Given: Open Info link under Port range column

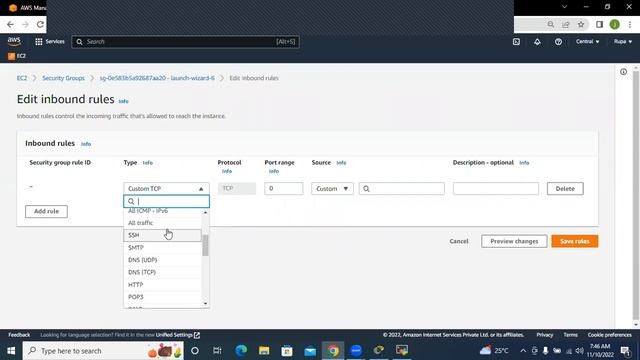Looking at the screenshot, I should (x=273, y=171).
